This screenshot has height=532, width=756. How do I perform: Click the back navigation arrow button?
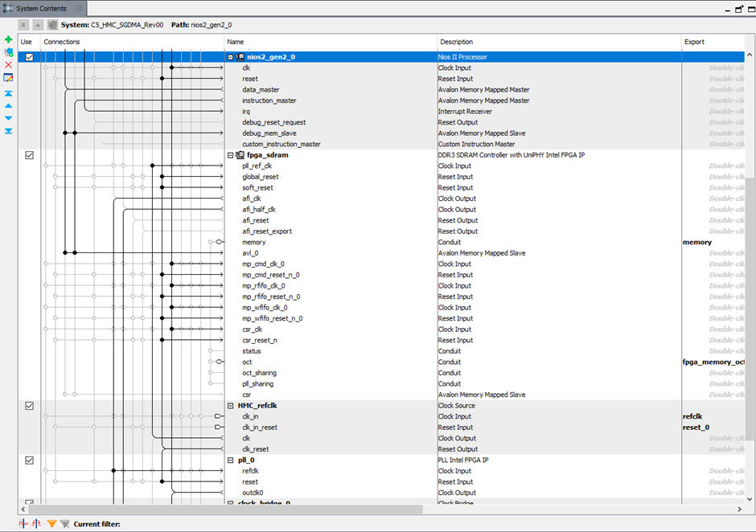23,25
